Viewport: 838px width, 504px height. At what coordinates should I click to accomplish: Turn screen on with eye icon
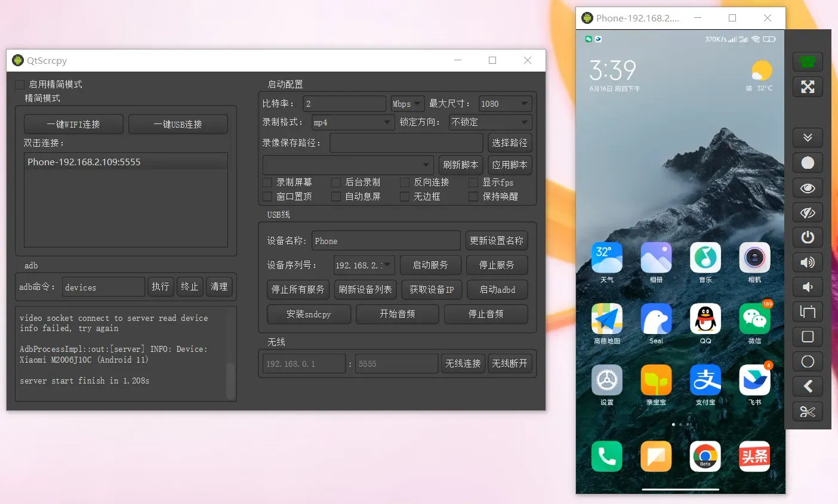coord(808,188)
